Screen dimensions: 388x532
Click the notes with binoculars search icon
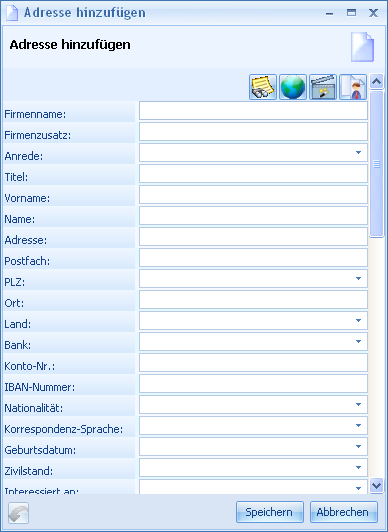click(x=263, y=87)
